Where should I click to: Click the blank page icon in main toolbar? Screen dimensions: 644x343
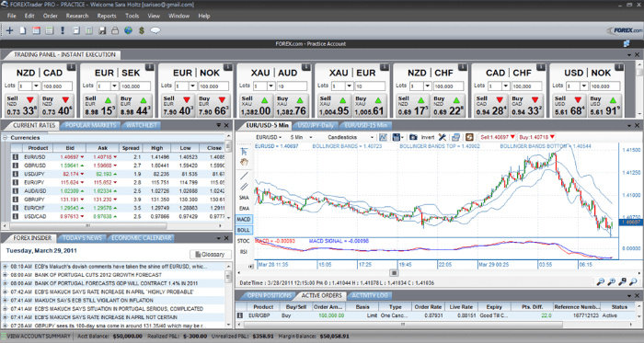(23, 30)
